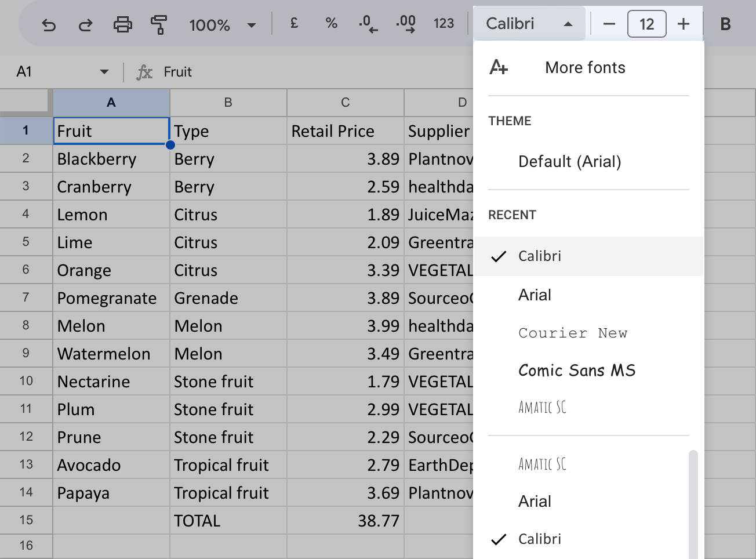
Task: Format as currency with £ icon
Action: coord(294,23)
